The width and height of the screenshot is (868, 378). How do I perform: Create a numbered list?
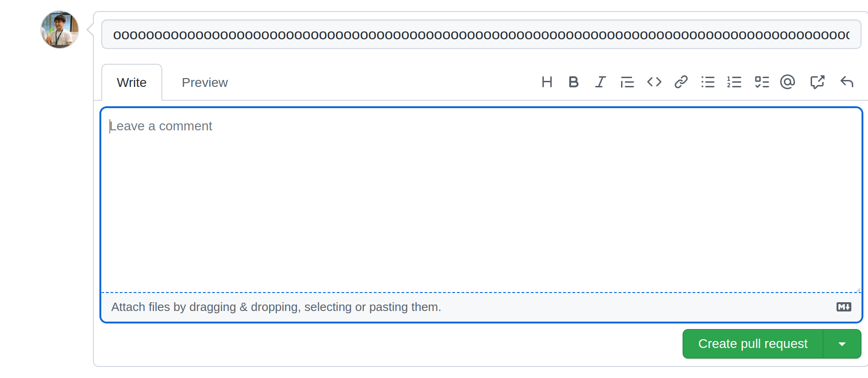click(734, 82)
